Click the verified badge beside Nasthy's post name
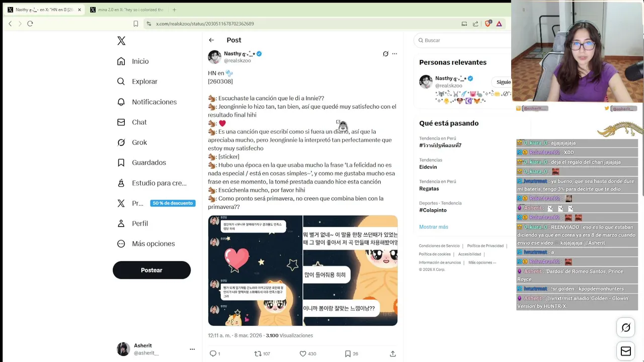The width and height of the screenshot is (644, 362). pos(259,54)
